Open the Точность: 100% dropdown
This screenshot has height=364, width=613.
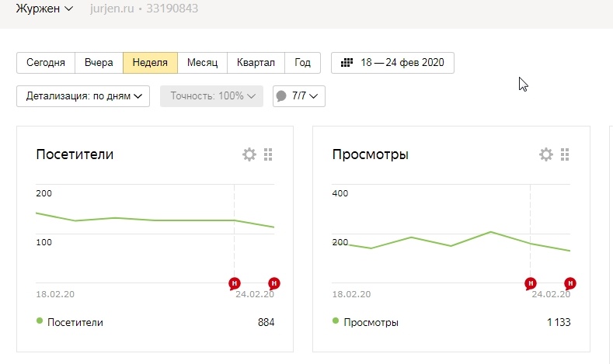211,96
